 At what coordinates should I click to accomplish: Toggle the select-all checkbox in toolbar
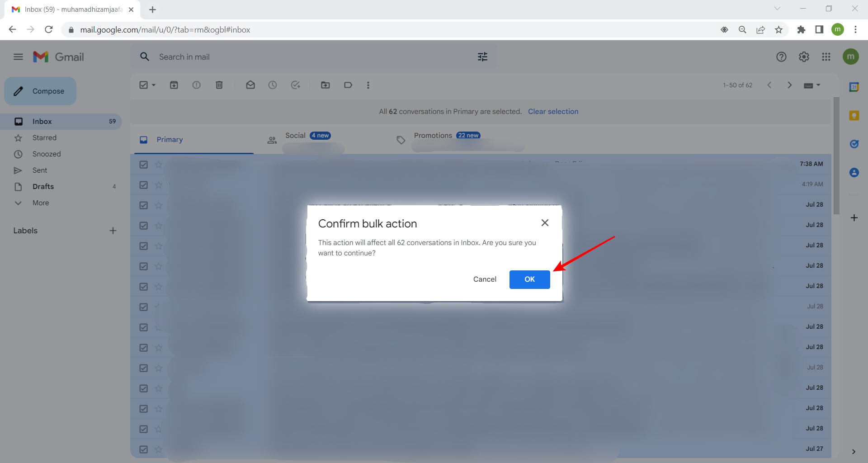coord(144,85)
